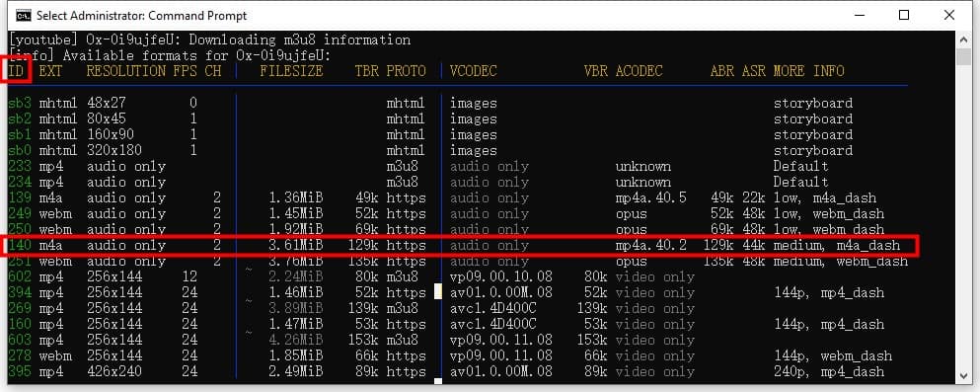This screenshot has width=980, height=392.
Task: Click format ID 394
Action: point(20,292)
